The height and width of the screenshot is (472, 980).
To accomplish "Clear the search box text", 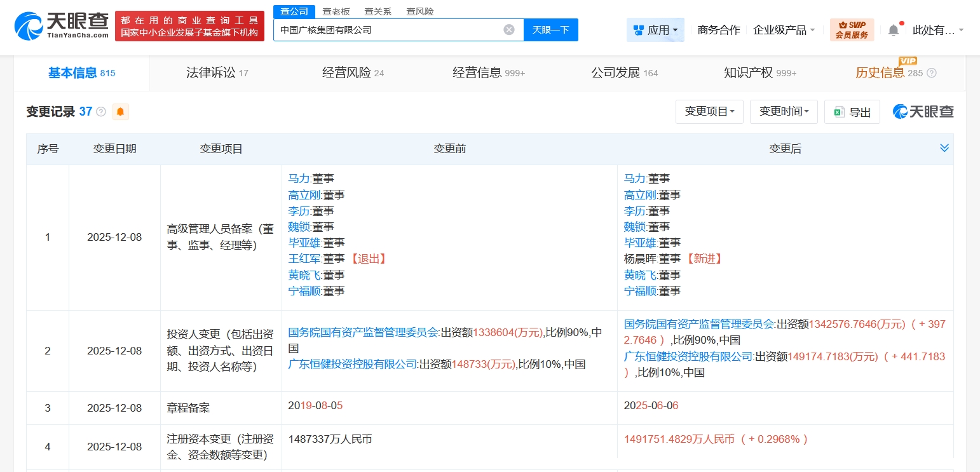I will point(508,30).
